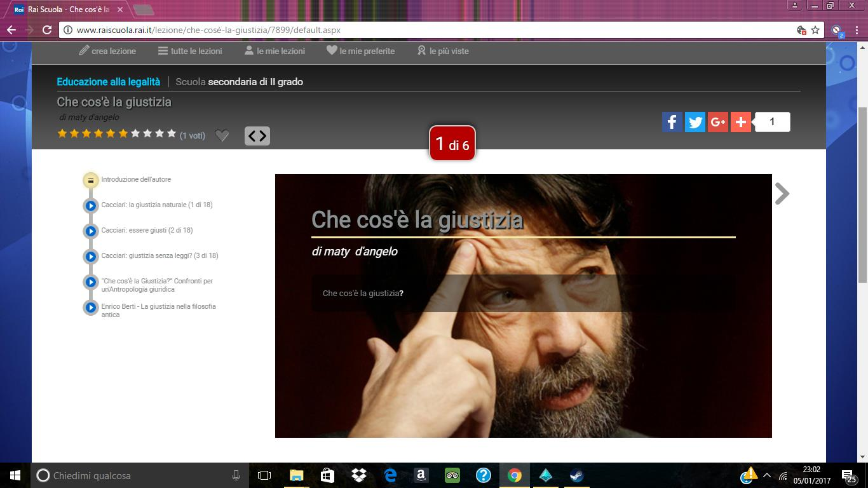Open more sharing options plus icon
868x488 pixels.
(x=741, y=122)
